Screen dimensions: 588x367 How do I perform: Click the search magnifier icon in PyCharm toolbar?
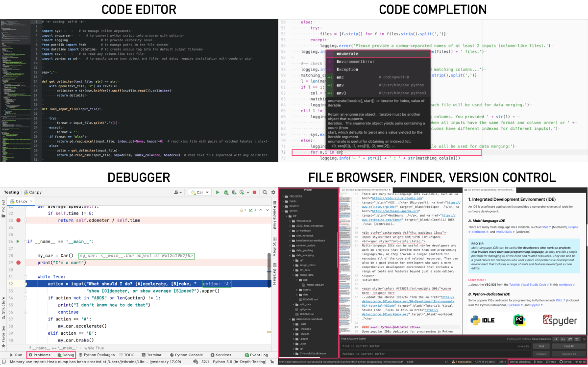pyautogui.click(x=265, y=193)
